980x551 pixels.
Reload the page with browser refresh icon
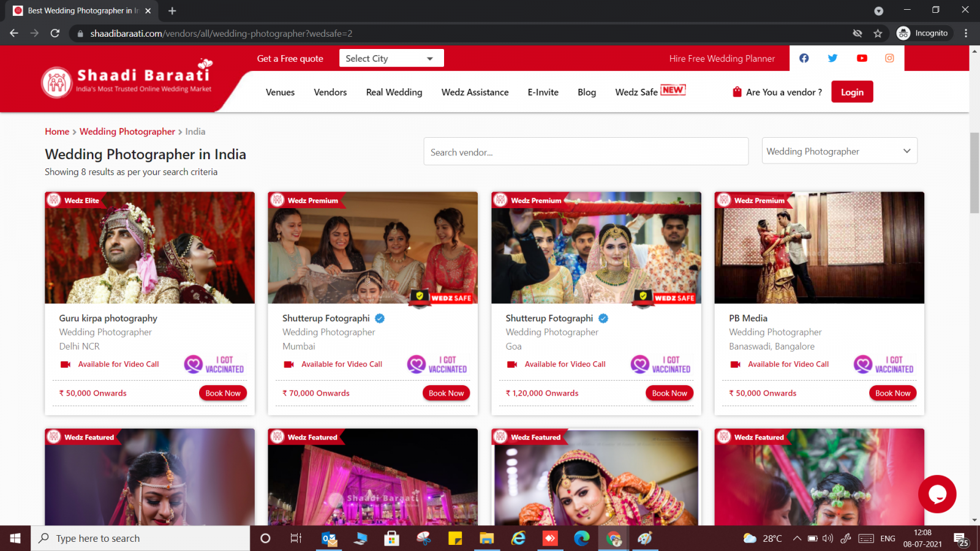(55, 33)
